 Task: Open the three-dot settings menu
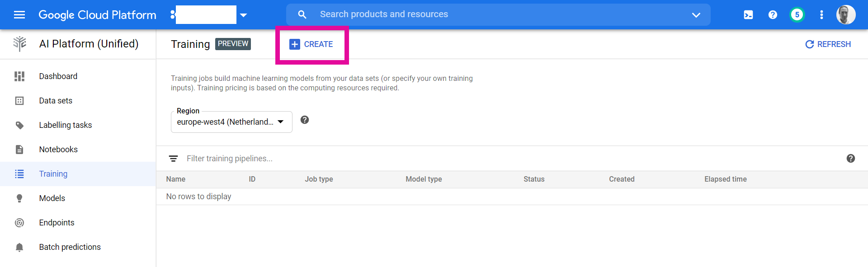821,15
